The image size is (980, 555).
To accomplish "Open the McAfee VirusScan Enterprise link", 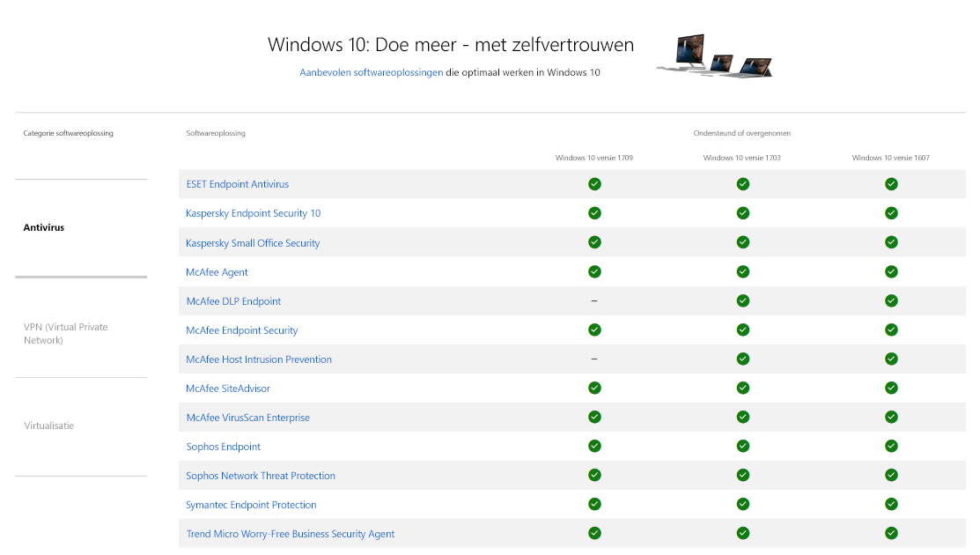I will click(x=247, y=417).
